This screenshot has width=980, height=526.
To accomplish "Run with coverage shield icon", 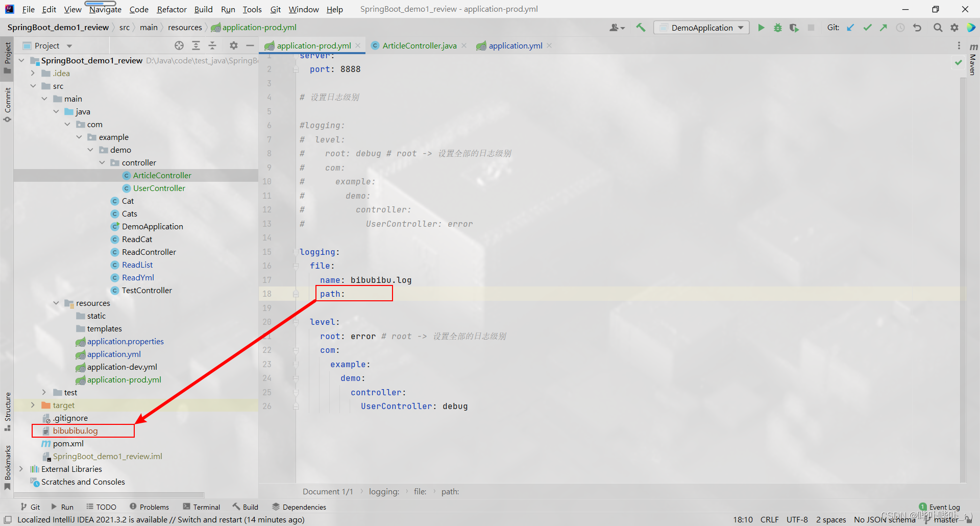I will (x=794, y=28).
